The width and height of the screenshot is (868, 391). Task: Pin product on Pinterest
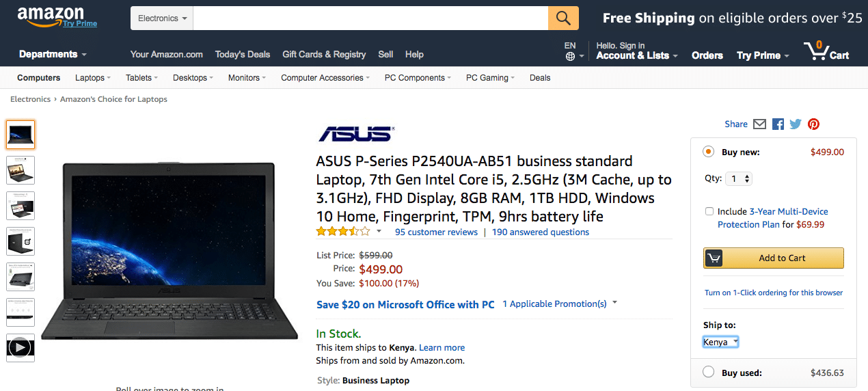813,124
